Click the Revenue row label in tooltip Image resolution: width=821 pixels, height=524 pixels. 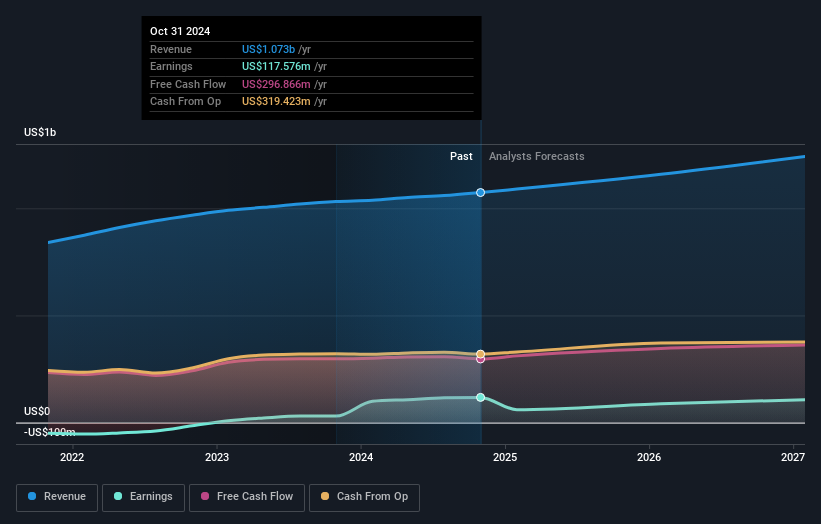point(171,49)
